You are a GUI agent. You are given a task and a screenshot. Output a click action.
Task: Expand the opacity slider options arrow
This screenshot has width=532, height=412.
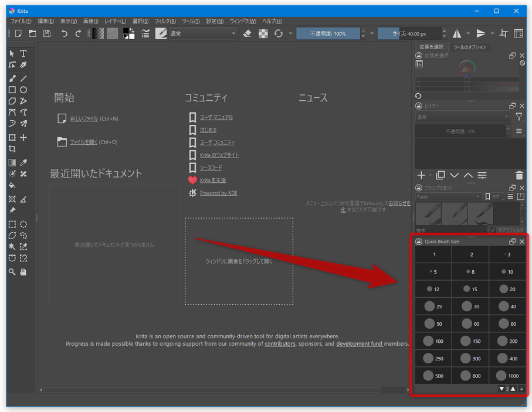(372, 33)
